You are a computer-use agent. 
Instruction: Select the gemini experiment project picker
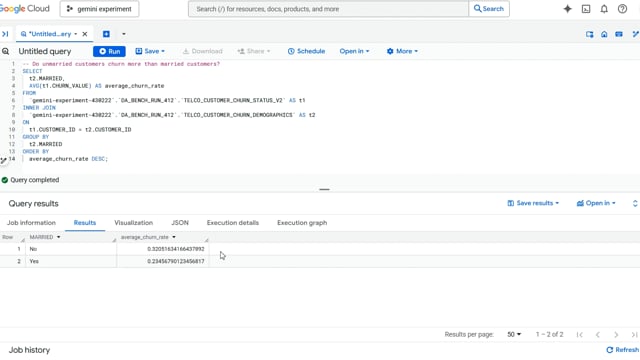point(100,9)
